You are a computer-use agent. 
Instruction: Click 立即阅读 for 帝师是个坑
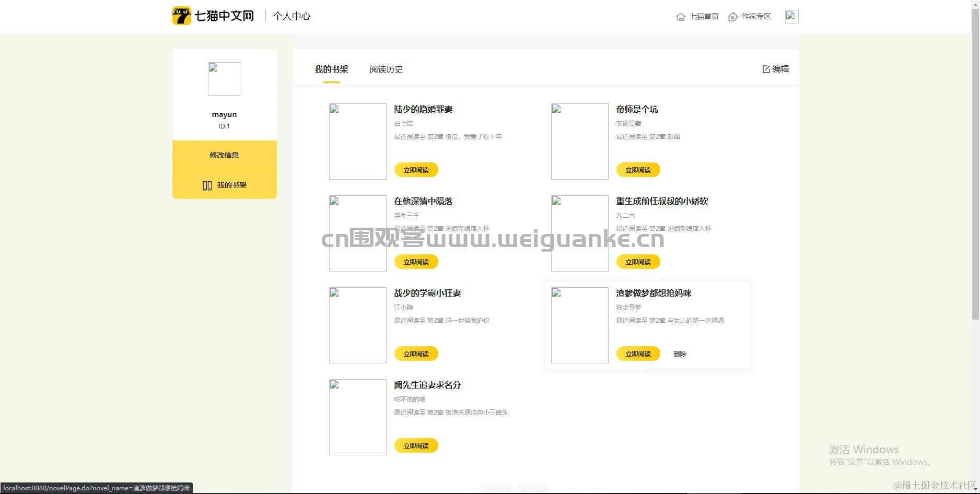[638, 170]
